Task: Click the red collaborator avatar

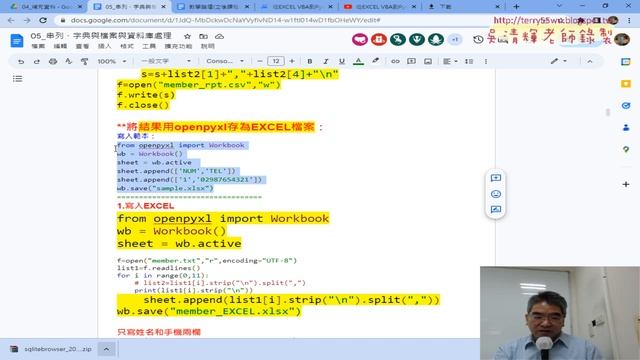Action: pyautogui.click(x=379, y=40)
